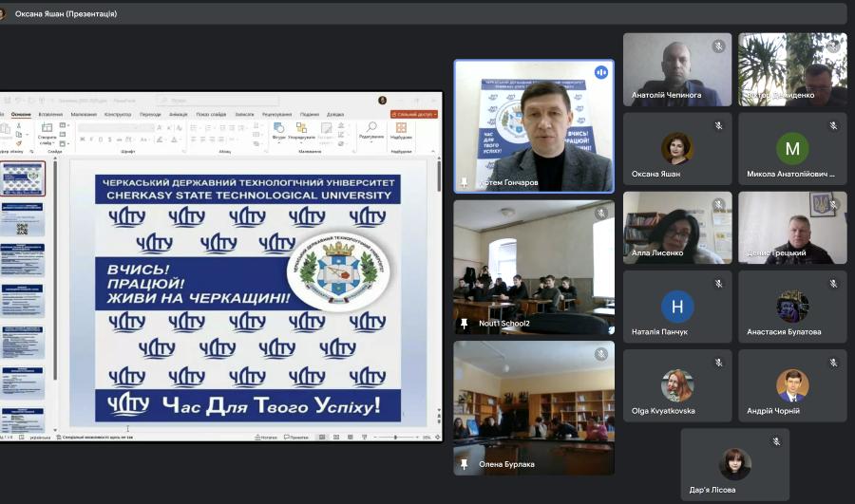The height and width of the screenshot is (504, 855).
Task: Open the slide layout dropdown
Action: point(63,125)
